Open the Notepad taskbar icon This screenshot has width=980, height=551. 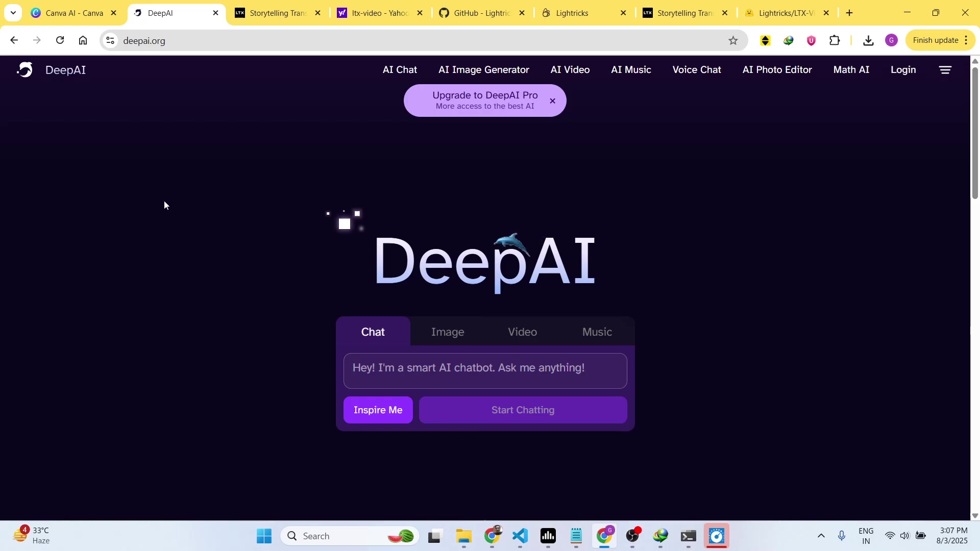pos(576,536)
